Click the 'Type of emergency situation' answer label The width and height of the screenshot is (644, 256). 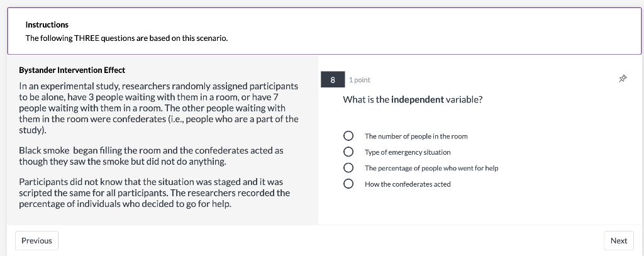tap(408, 152)
